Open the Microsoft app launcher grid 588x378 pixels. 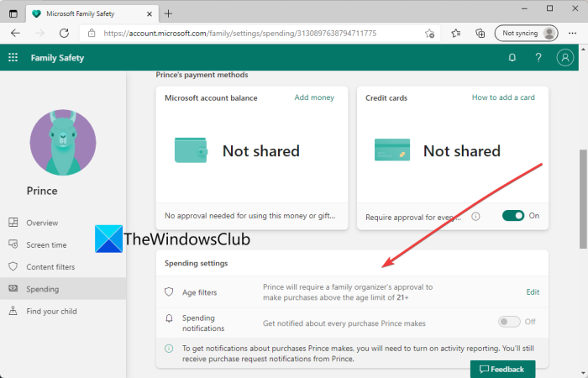coord(13,57)
